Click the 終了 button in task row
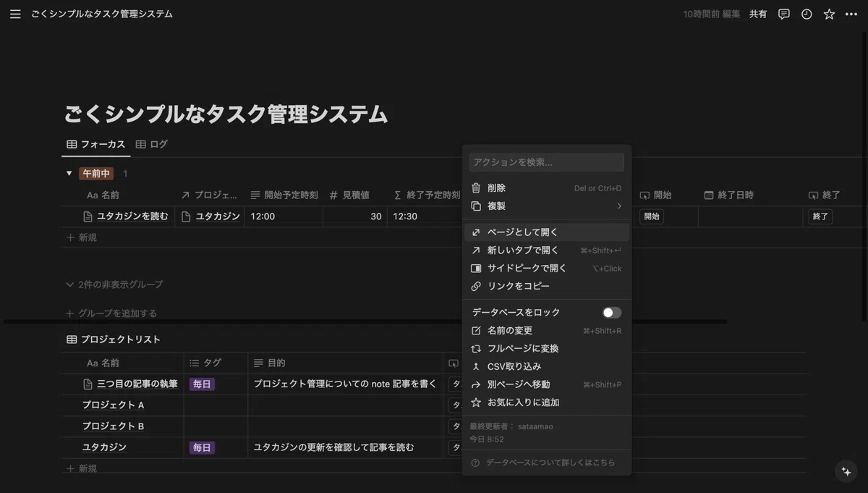Screen dimensions: 868x493 (x=820, y=216)
